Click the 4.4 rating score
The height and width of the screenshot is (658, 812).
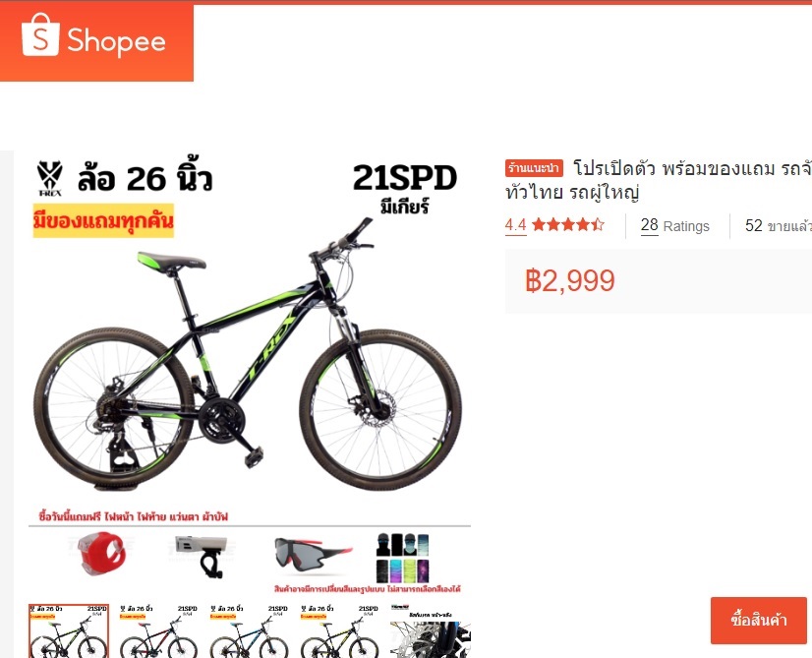(515, 225)
